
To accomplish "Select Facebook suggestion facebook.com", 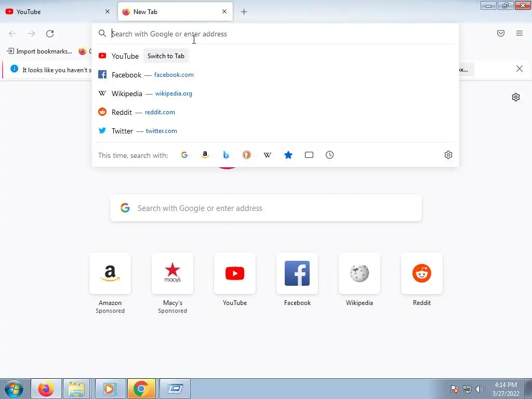I will (275, 75).
